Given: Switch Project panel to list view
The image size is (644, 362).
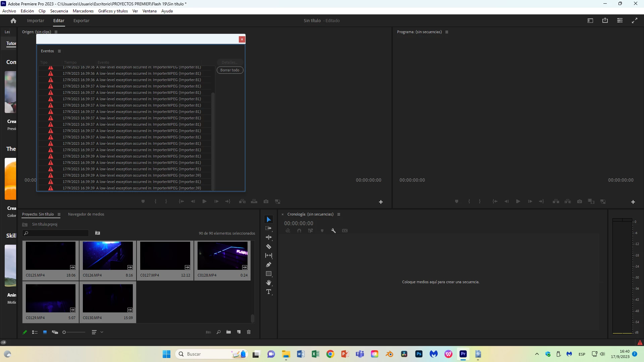Looking at the screenshot, I should (35, 332).
